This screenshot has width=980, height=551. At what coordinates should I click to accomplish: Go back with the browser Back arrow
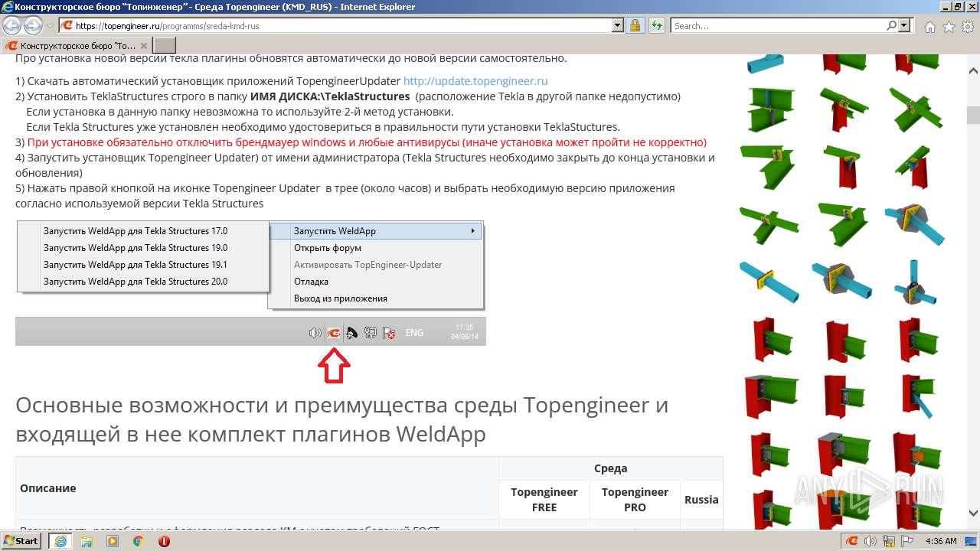coord(12,25)
